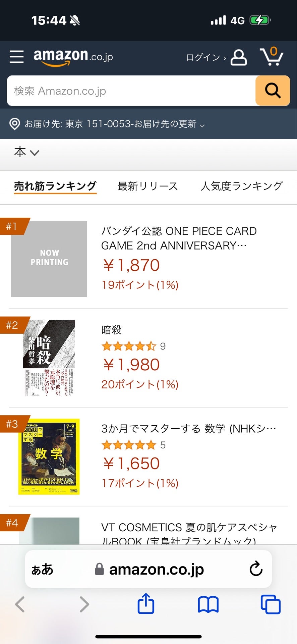Focus the 検索 Amazon.co.jp search field
The height and width of the screenshot is (644, 297).
pos(131,91)
